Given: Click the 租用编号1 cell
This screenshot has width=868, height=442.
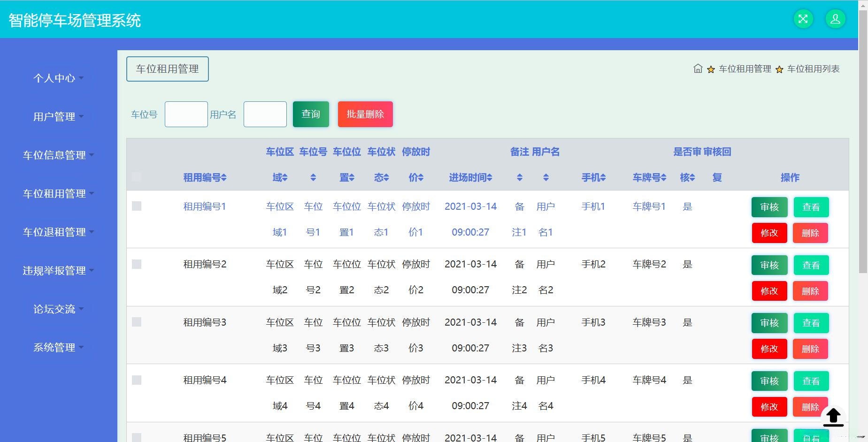Looking at the screenshot, I should coord(205,206).
